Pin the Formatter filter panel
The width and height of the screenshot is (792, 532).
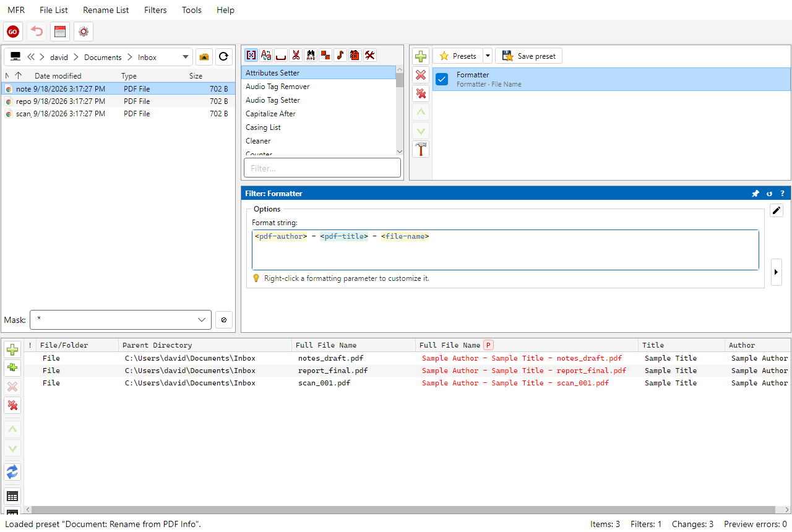point(755,194)
